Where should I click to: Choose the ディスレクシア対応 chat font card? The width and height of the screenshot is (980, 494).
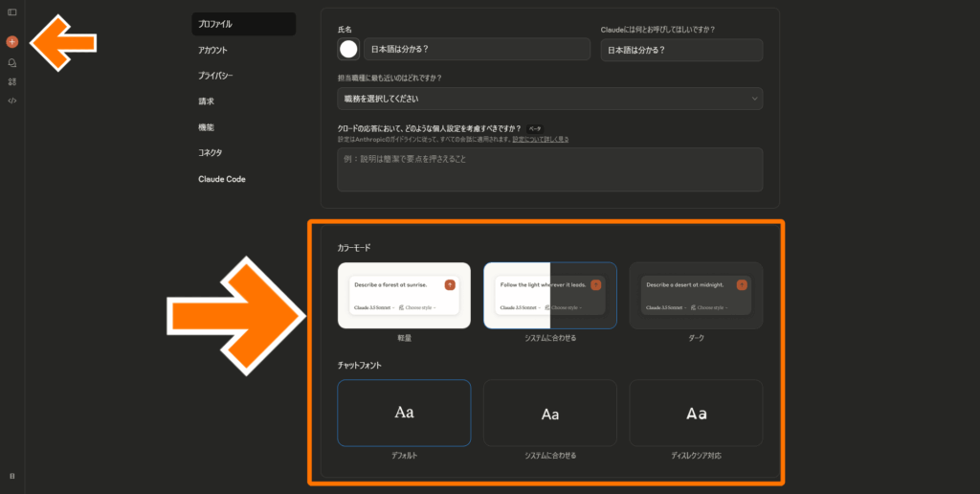[x=697, y=413]
